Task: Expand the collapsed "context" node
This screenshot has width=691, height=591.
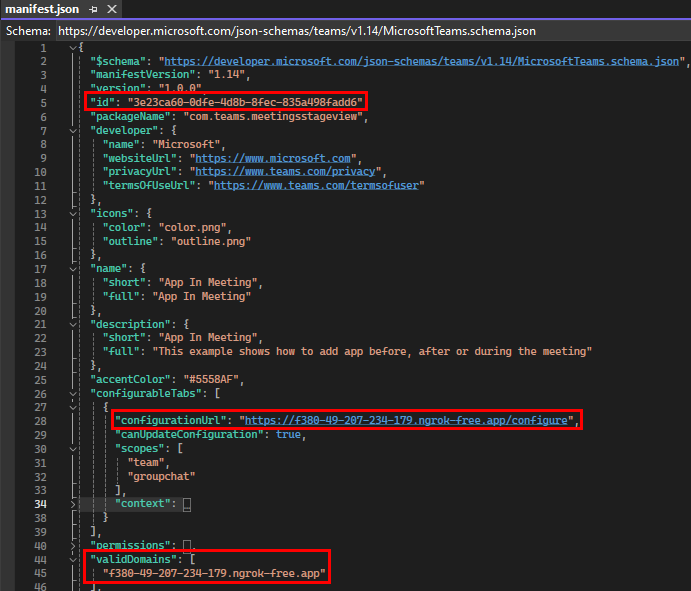Action: [73, 504]
